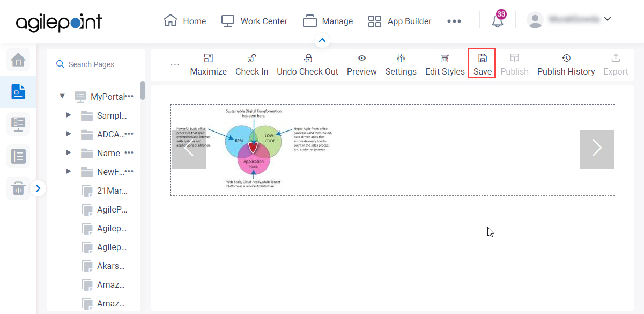644x314 pixels.
Task: Click the Save toolbar button
Action: tap(482, 64)
